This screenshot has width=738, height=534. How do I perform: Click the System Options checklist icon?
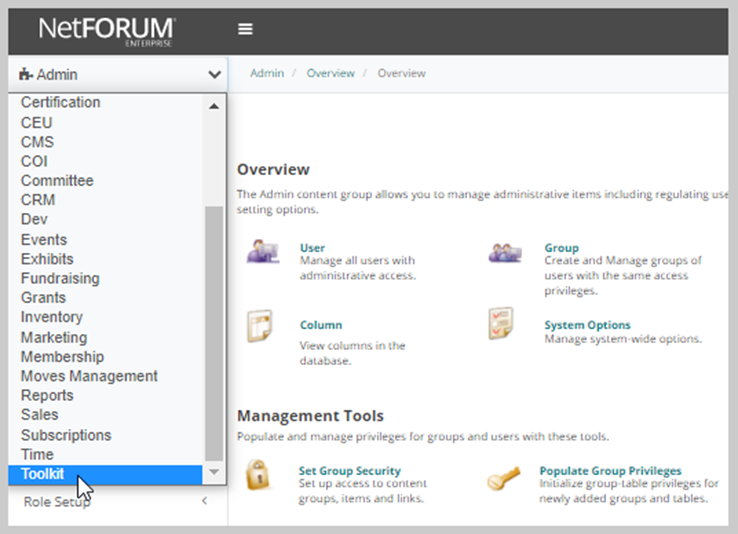pos(501,323)
